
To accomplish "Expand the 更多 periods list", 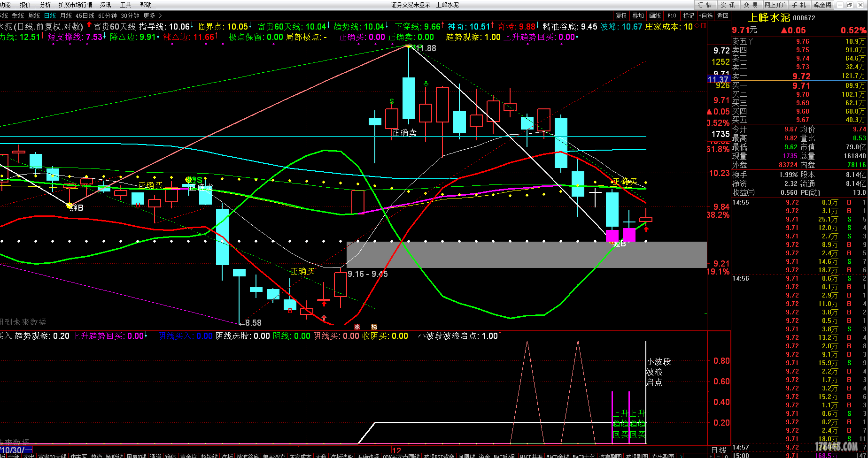I will point(149,15).
